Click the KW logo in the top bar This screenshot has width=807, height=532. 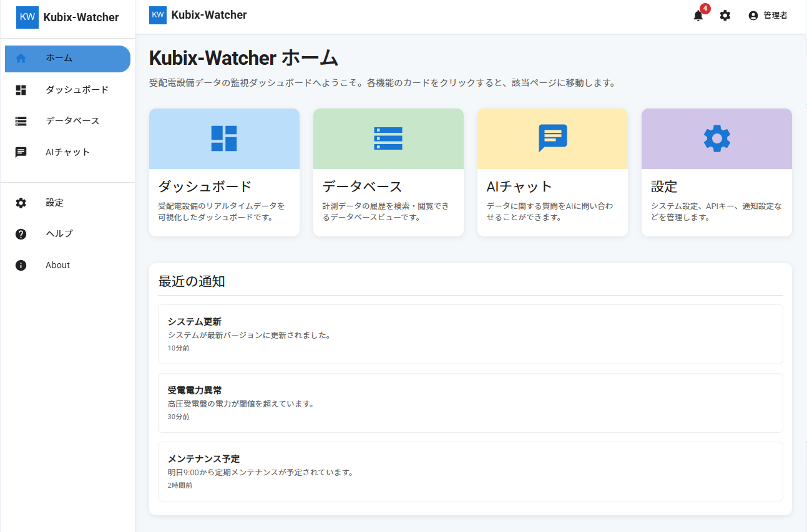[x=157, y=14]
